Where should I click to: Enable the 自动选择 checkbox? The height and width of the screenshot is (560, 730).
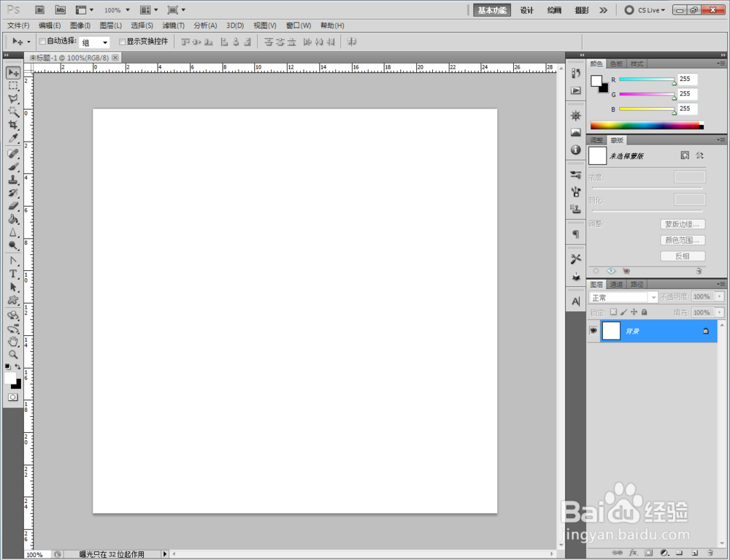click(42, 42)
